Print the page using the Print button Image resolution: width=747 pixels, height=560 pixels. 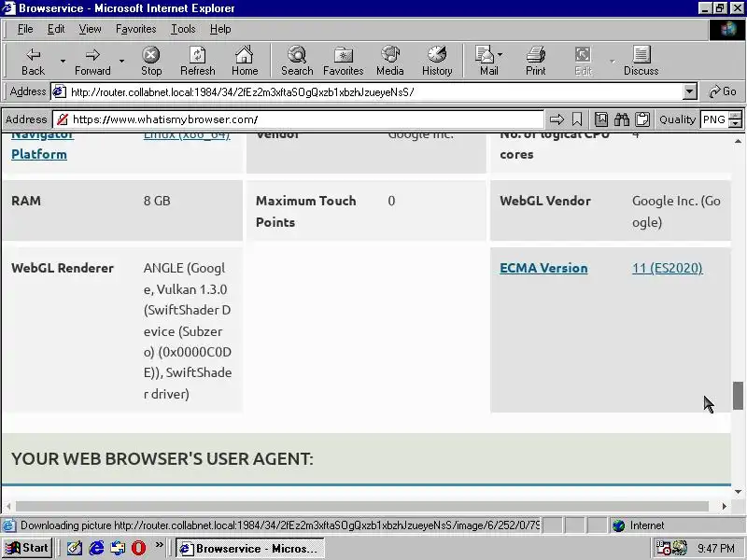[x=535, y=61]
